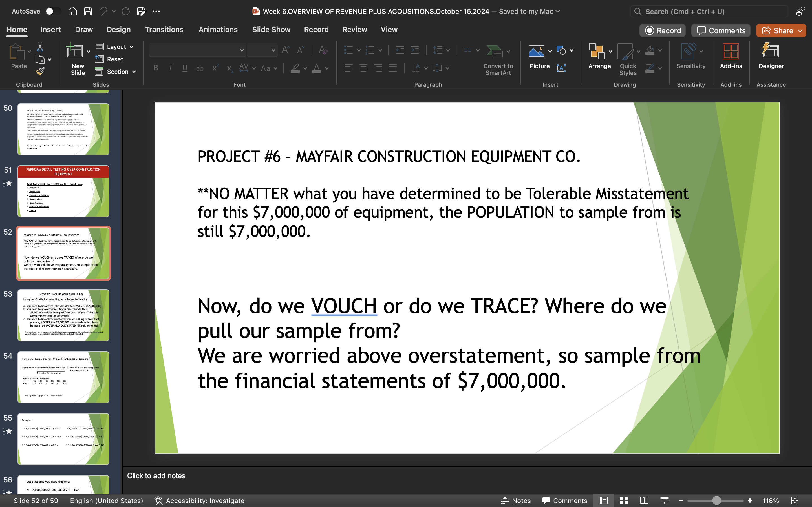Select slide 53 thumbnail in the pane
Viewport: 812px width, 507px height.
(63, 315)
